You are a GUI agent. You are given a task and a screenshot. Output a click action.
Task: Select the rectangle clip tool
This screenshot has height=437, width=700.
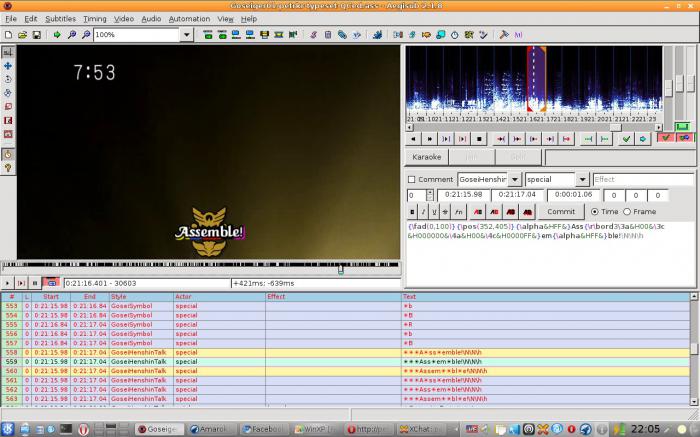pyautogui.click(x=8, y=121)
